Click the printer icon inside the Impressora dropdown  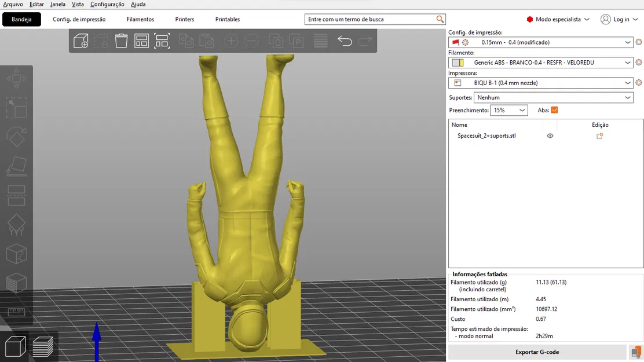[458, 83]
